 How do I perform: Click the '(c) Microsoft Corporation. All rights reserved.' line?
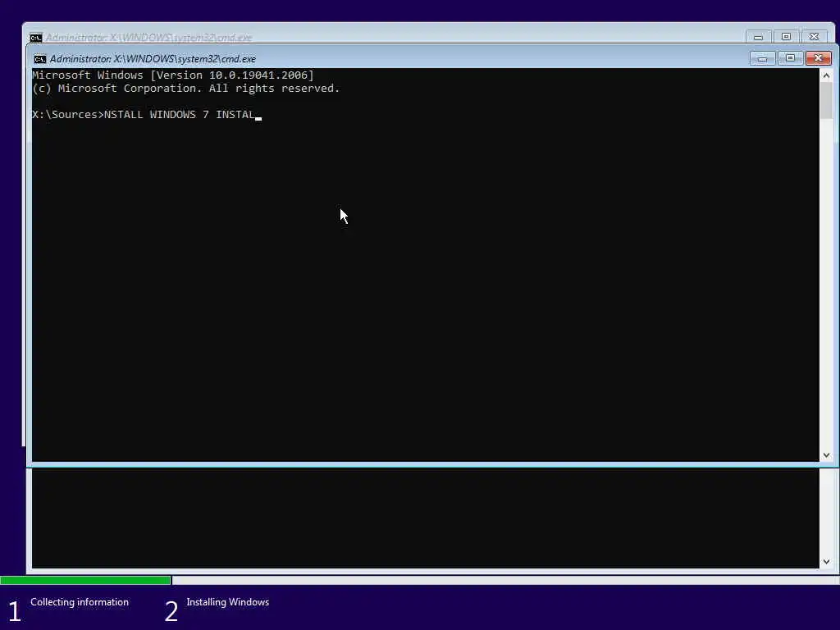tap(186, 89)
